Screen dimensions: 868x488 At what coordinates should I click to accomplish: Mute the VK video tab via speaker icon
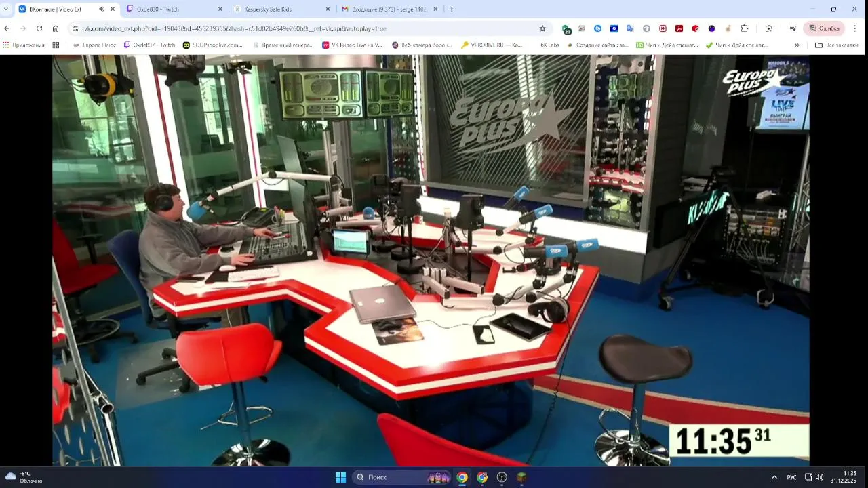101,9
